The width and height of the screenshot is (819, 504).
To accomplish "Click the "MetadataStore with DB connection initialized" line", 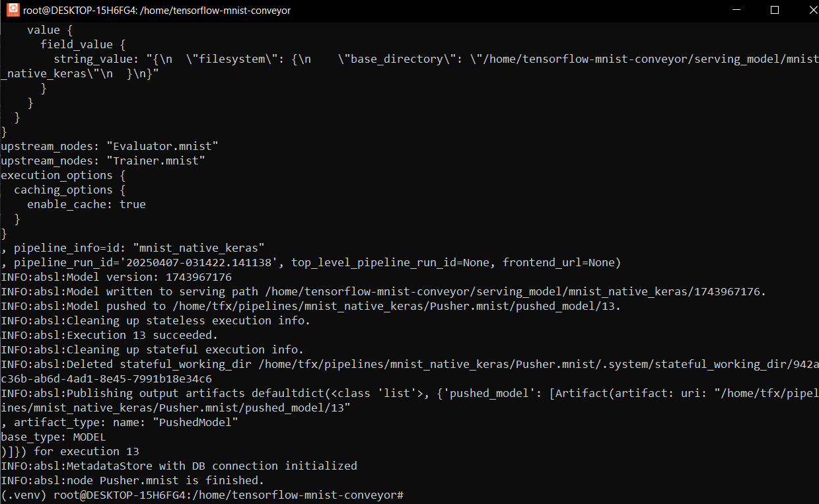I will pos(178,466).
